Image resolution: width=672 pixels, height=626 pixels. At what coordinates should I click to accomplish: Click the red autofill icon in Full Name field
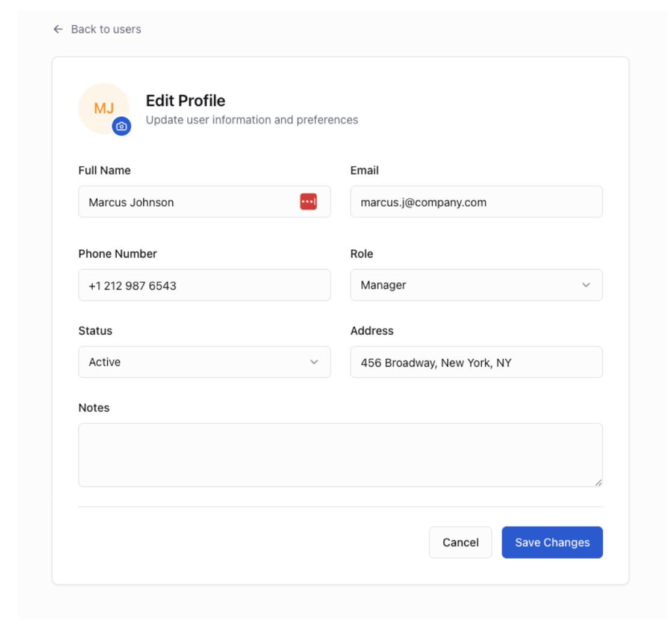(308, 201)
